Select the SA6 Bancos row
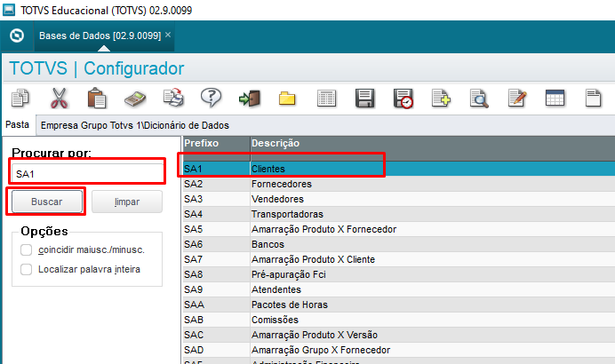615x364 pixels. click(x=399, y=244)
